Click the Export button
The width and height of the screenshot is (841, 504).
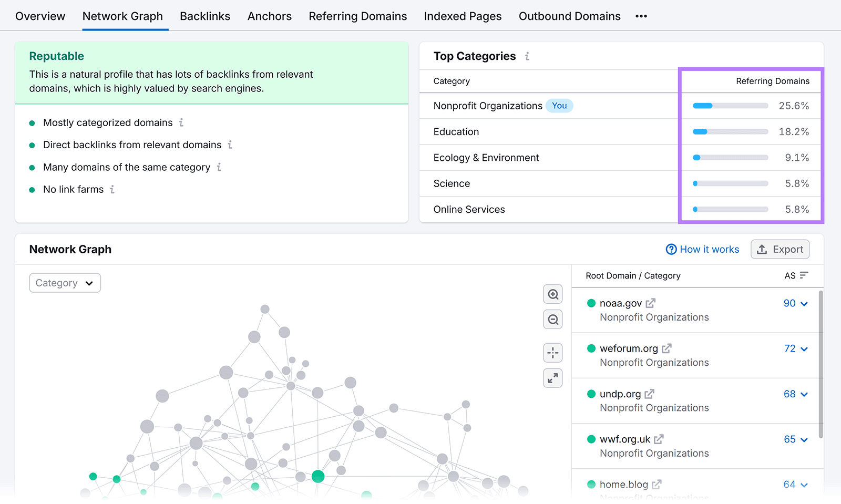[780, 249]
